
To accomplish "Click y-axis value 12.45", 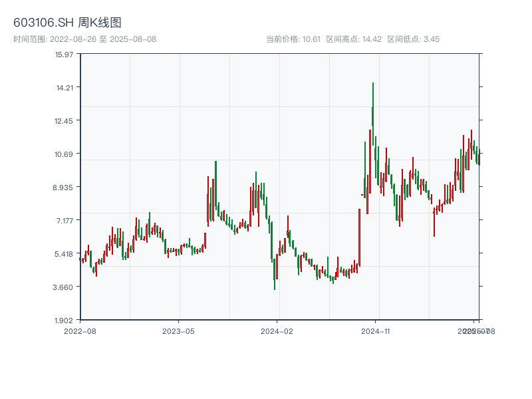I will point(63,121).
